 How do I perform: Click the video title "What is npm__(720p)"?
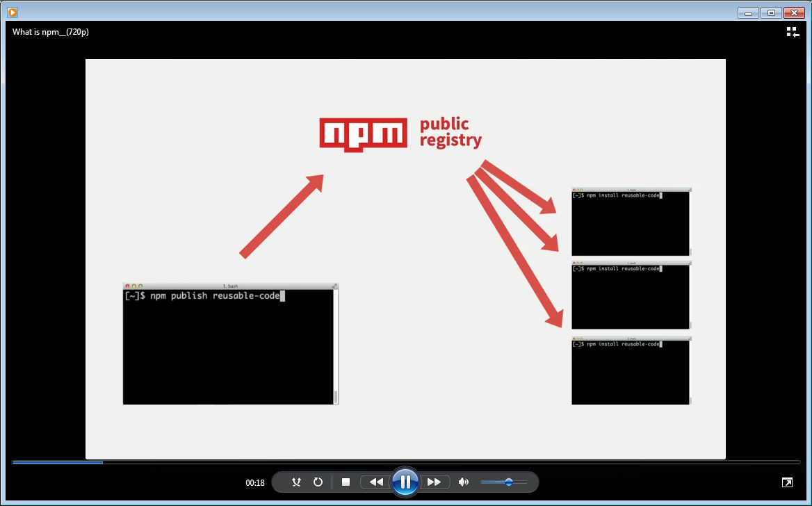pyautogui.click(x=51, y=32)
